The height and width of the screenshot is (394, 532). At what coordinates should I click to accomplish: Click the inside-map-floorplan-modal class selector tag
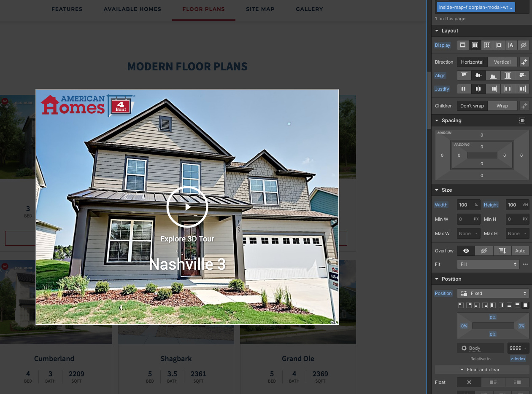[x=476, y=7]
